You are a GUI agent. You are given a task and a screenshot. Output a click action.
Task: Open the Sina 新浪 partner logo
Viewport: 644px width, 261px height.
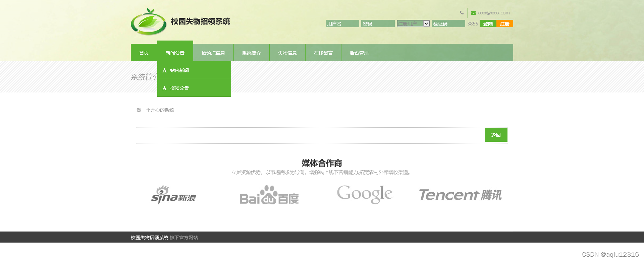(174, 195)
